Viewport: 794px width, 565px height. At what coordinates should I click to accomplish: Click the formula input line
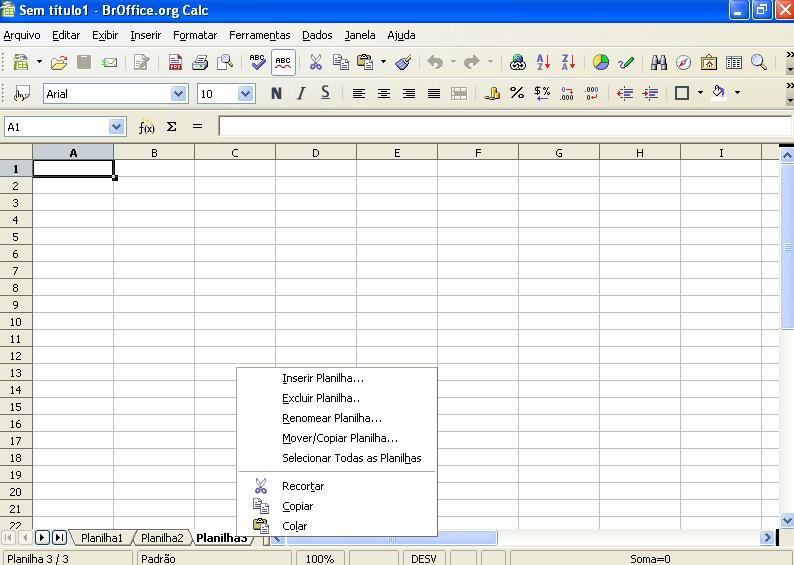(x=500, y=127)
